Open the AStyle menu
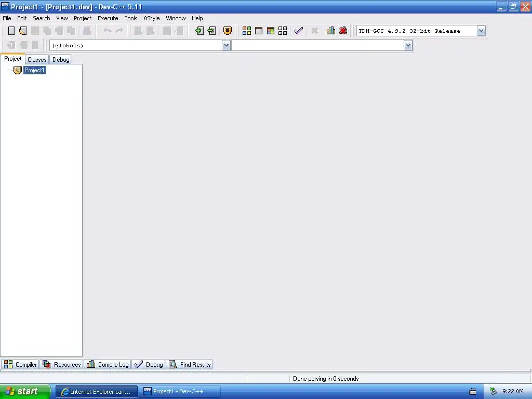 click(x=151, y=18)
